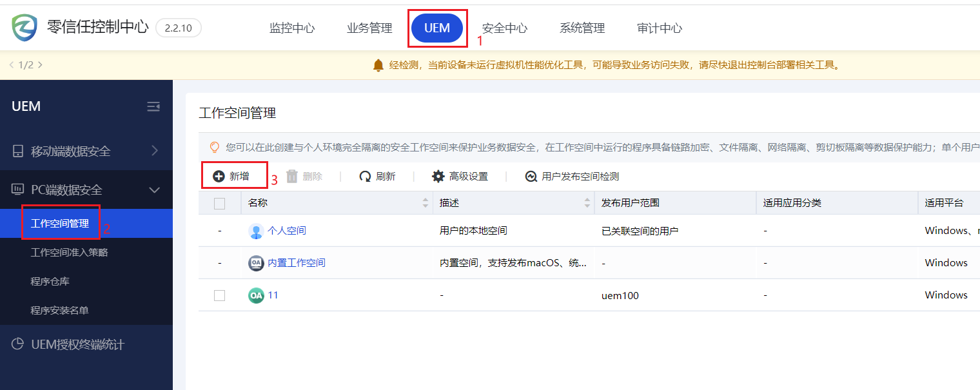The width and height of the screenshot is (980, 390).
Task: Sort the table by 名称 column arrows
Action: pos(426,203)
